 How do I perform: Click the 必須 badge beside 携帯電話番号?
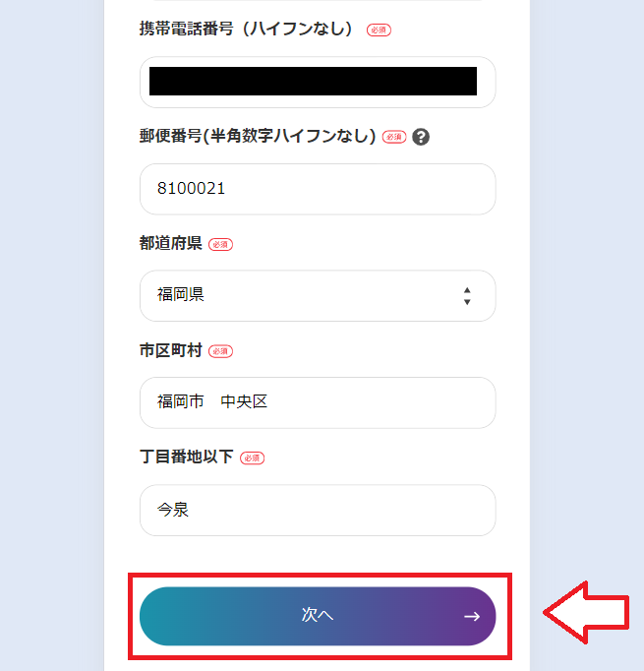(379, 30)
